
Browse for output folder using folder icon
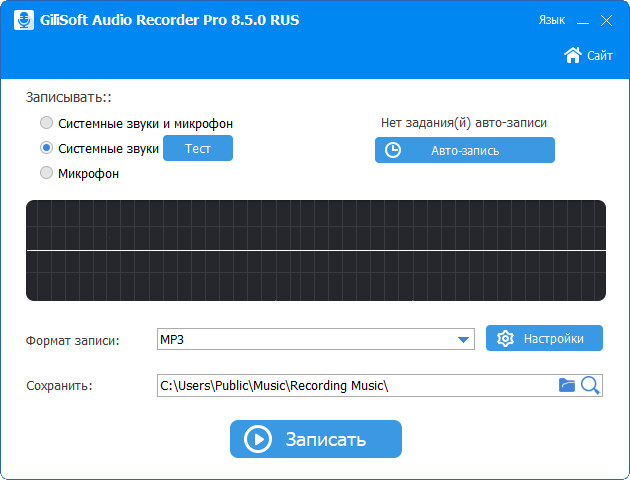coord(567,385)
